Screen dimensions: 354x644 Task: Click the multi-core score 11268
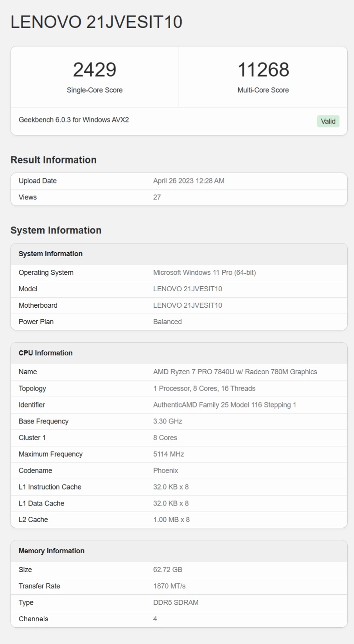pyautogui.click(x=263, y=70)
